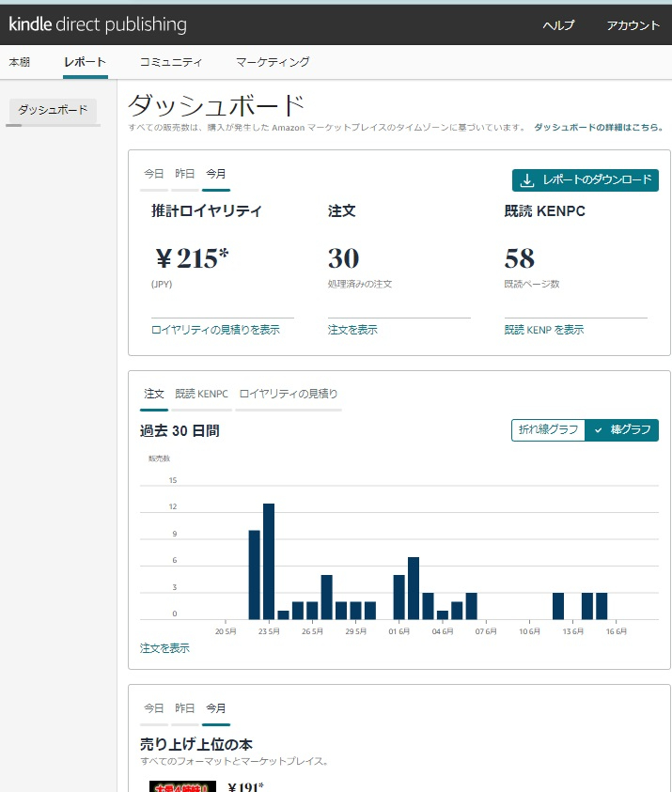The width and height of the screenshot is (672, 792).
Task: Open the マーケティング tab
Action: tap(273, 62)
